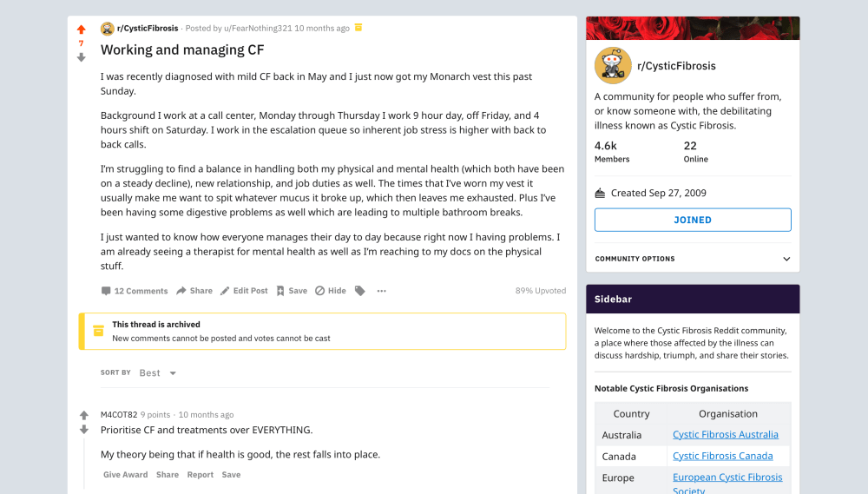
Task: Open the Cystic Fibrosis Australia link
Action: [x=725, y=434]
